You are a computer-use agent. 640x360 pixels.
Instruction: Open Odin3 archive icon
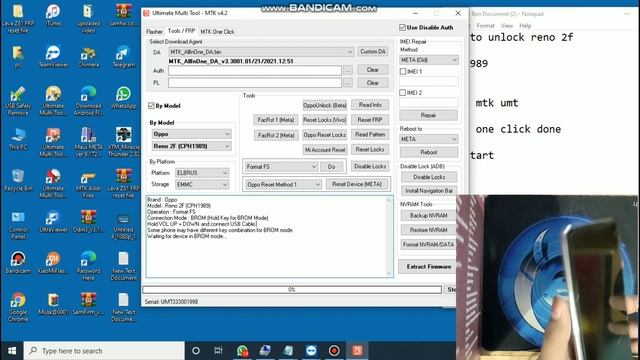pos(88,221)
